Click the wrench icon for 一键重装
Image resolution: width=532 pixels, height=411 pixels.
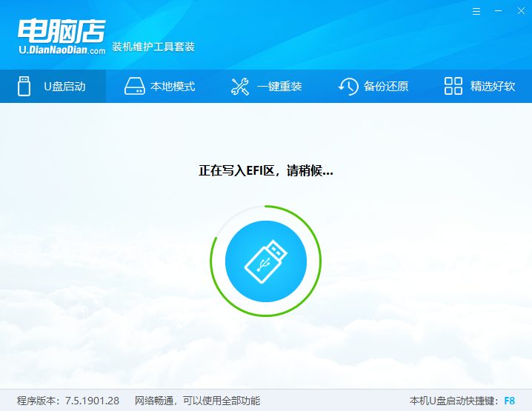tap(240, 86)
